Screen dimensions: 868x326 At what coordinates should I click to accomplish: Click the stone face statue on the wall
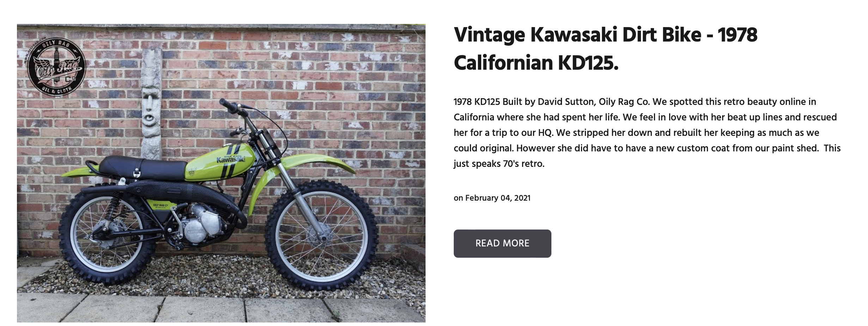151,105
